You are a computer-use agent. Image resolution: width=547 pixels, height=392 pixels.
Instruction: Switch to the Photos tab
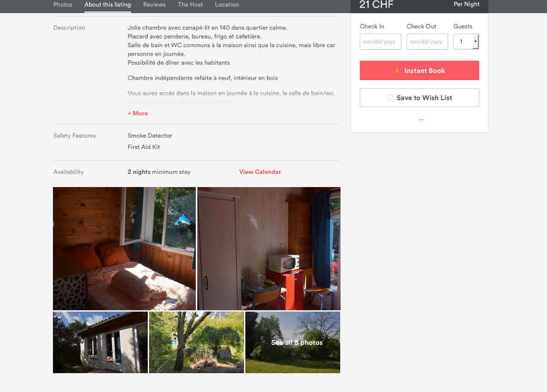coord(63,5)
